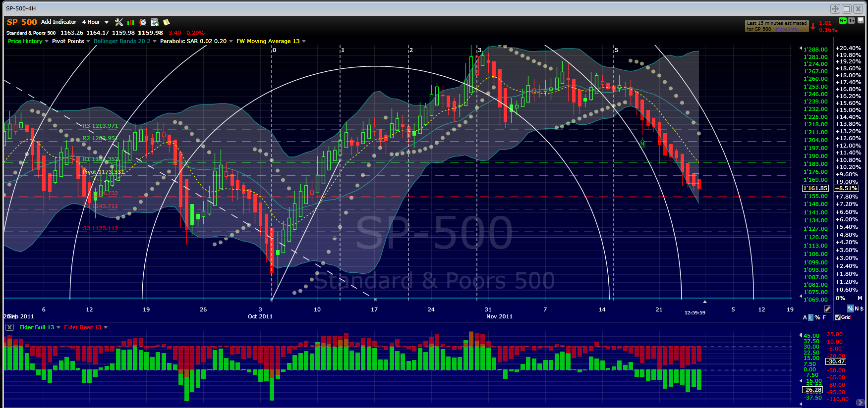Open the data table add icon

pos(155,22)
